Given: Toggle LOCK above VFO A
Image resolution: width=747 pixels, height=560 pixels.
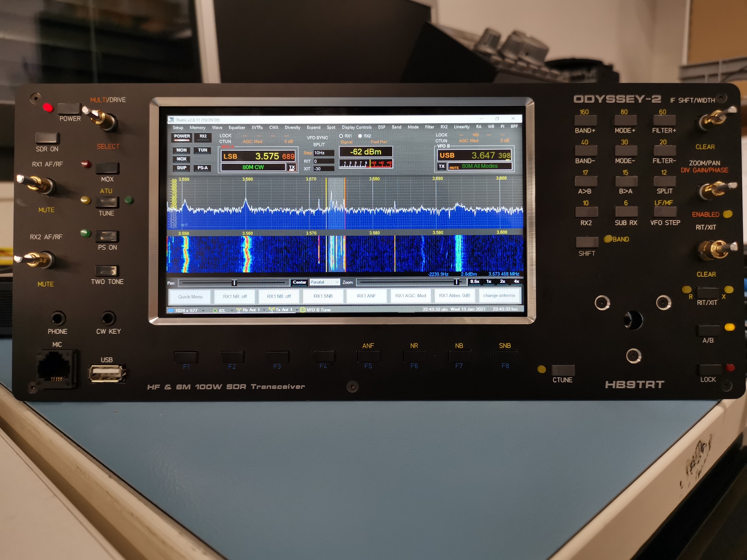Looking at the screenshot, I should click(225, 135).
